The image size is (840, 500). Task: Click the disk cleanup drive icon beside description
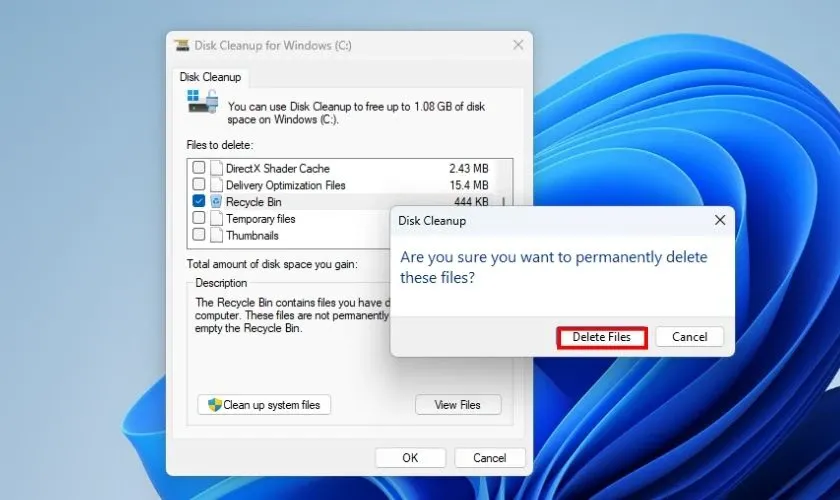click(203, 102)
